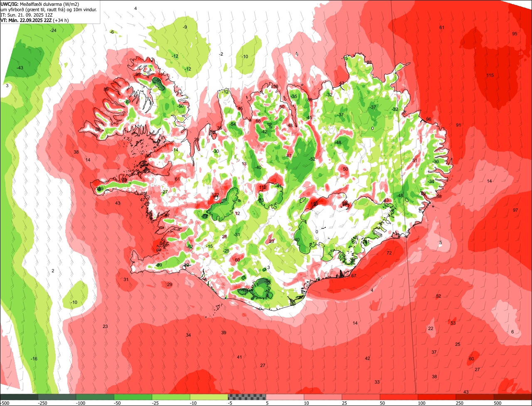532x406 pixels.
Task: Click the legend color segment between -500 and -250
Action: pyautogui.click(x=19, y=397)
